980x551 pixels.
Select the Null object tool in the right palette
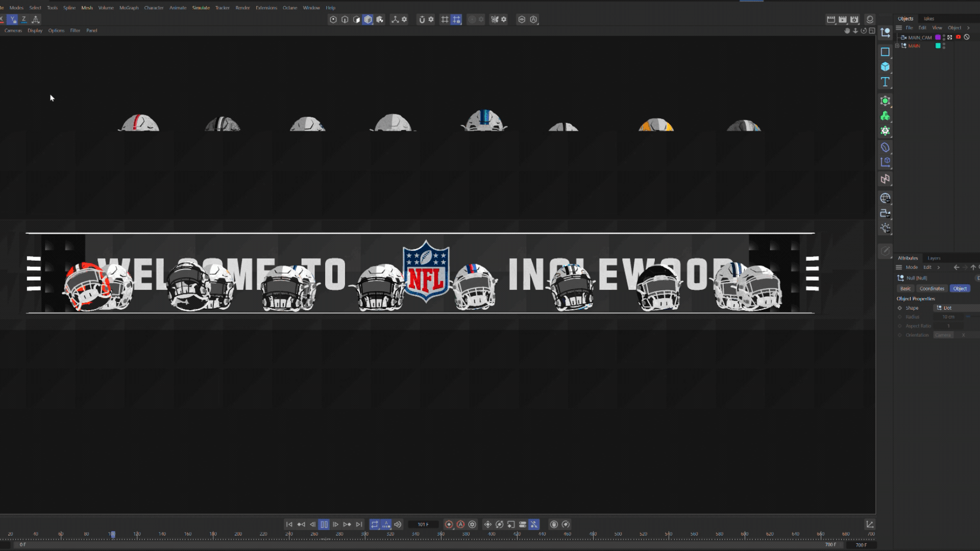pos(885,33)
